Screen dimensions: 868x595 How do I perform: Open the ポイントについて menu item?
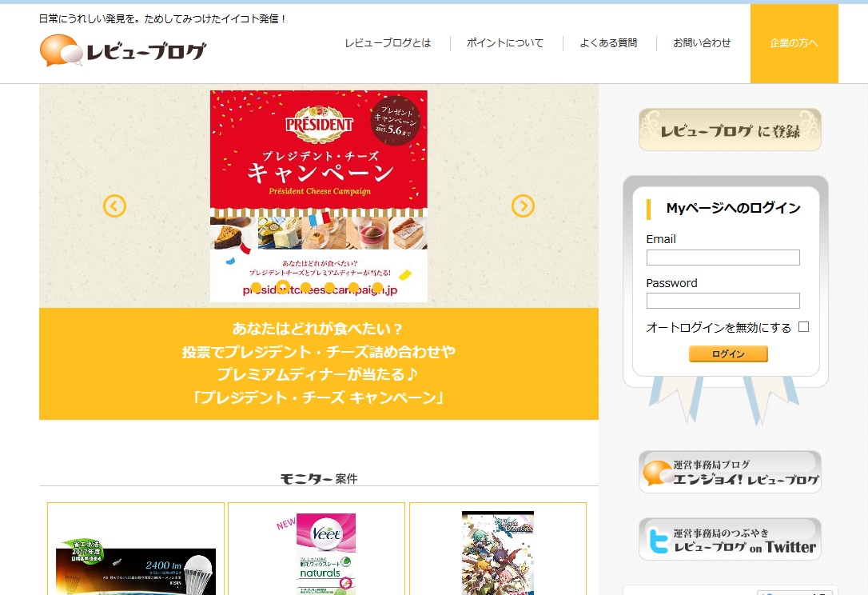click(x=505, y=43)
